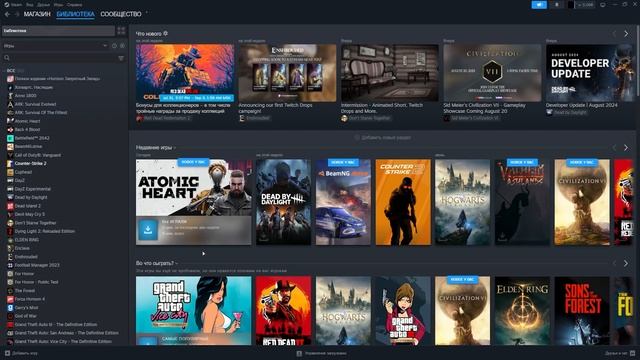Viewport: 640px width, 360px height.
Task: Click the Dying Light 2 game icon
Action: tap(10, 231)
